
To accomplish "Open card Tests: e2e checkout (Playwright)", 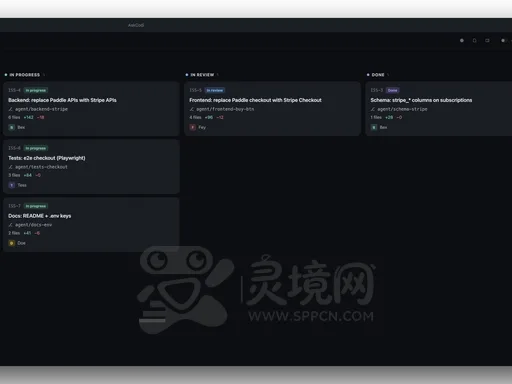I will tap(91, 167).
